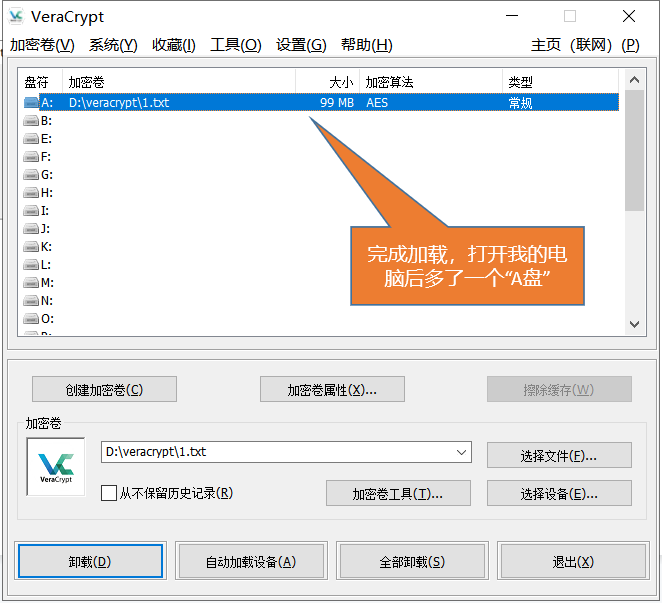Image resolution: width=662 pixels, height=603 pixels.
Task: Open 加密卷工具(T)... button
Action: (398, 493)
